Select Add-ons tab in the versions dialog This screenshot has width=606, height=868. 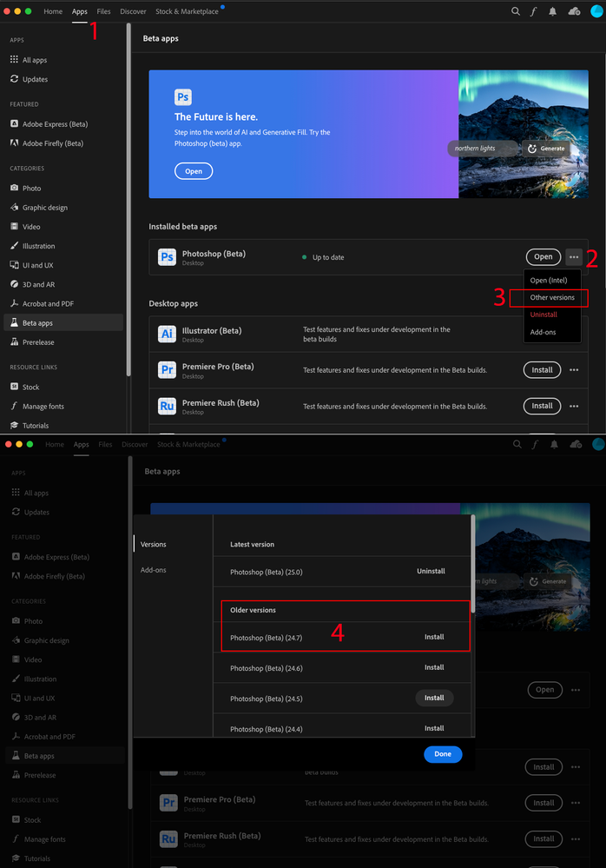point(153,570)
